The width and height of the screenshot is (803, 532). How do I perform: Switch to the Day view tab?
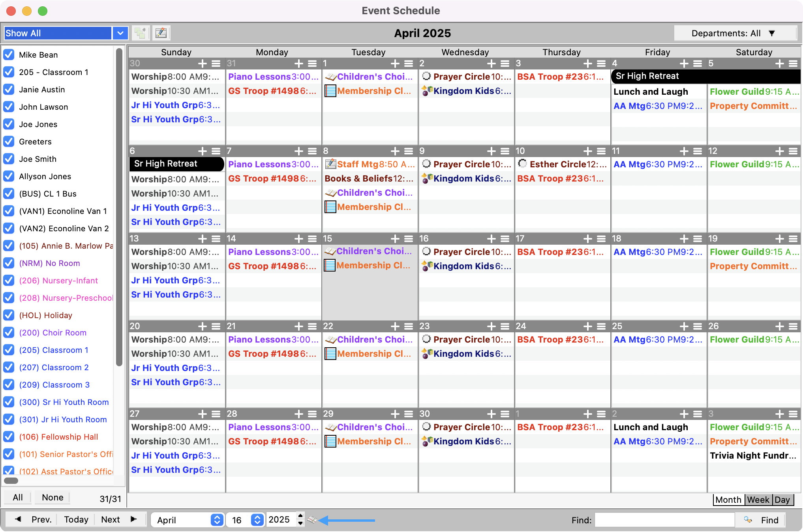click(782, 500)
